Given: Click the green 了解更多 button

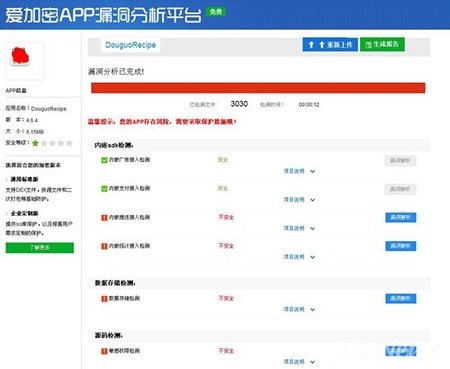Looking at the screenshot, I should [x=40, y=248].
